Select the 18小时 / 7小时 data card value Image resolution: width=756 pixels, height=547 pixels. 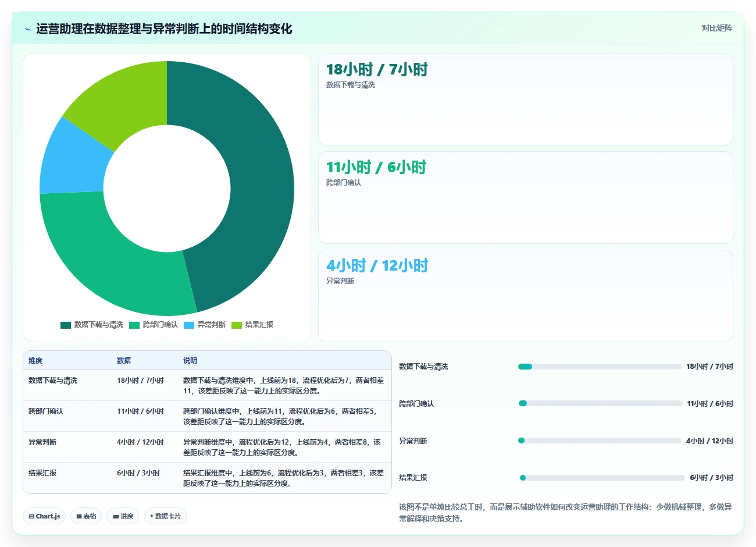click(x=377, y=69)
